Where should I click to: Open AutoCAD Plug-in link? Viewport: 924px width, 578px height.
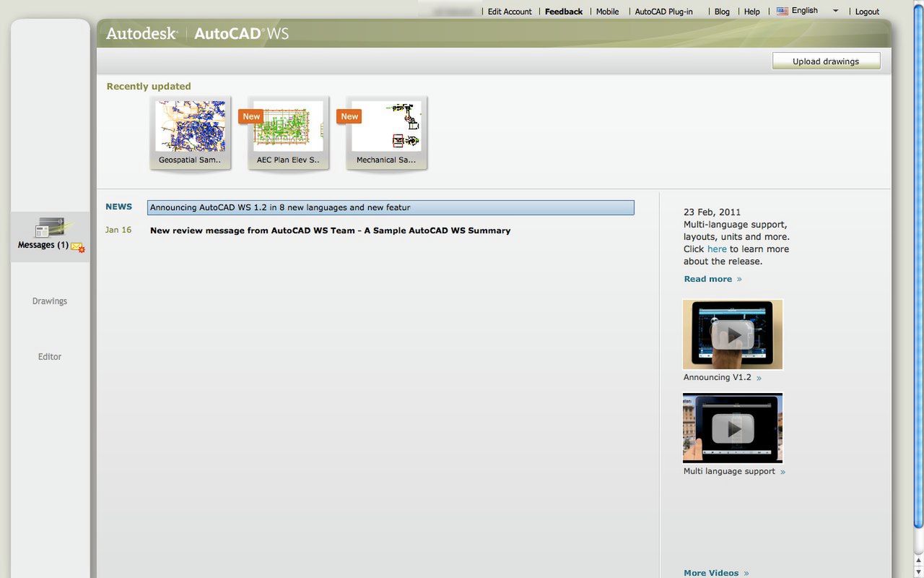tap(663, 12)
